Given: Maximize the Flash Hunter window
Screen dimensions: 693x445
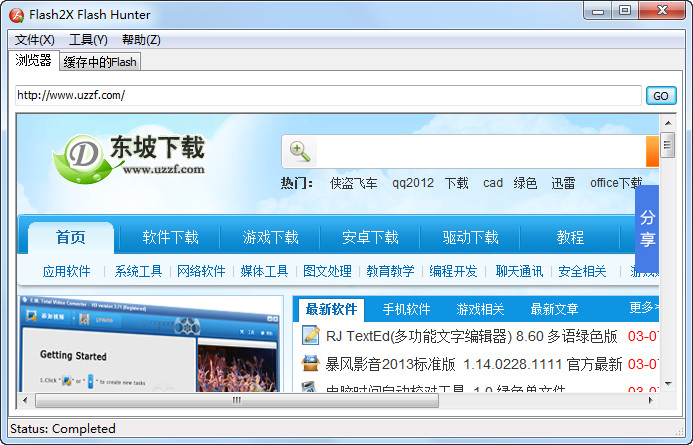Looking at the screenshot, I should pos(624,11).
